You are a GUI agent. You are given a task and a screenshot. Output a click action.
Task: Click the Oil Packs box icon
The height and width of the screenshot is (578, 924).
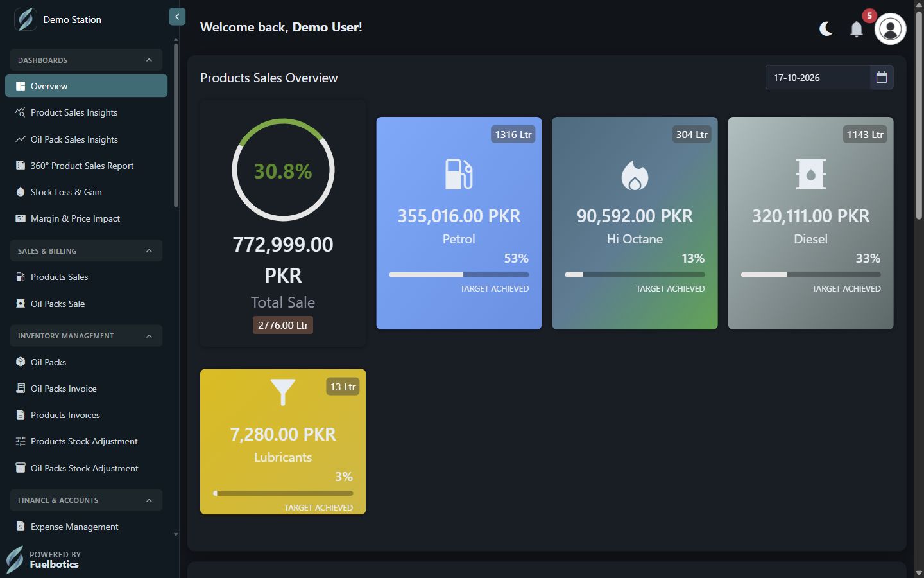(x=21, y=362)
